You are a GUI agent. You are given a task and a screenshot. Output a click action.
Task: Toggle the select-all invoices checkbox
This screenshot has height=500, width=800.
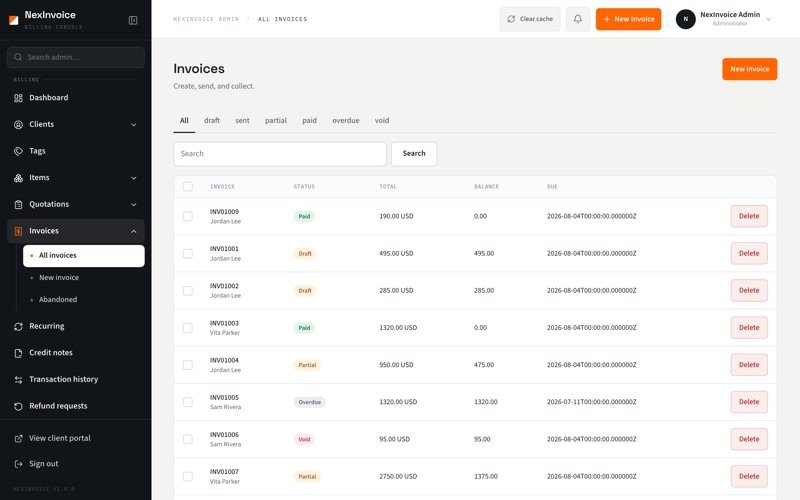pos(188,186)
